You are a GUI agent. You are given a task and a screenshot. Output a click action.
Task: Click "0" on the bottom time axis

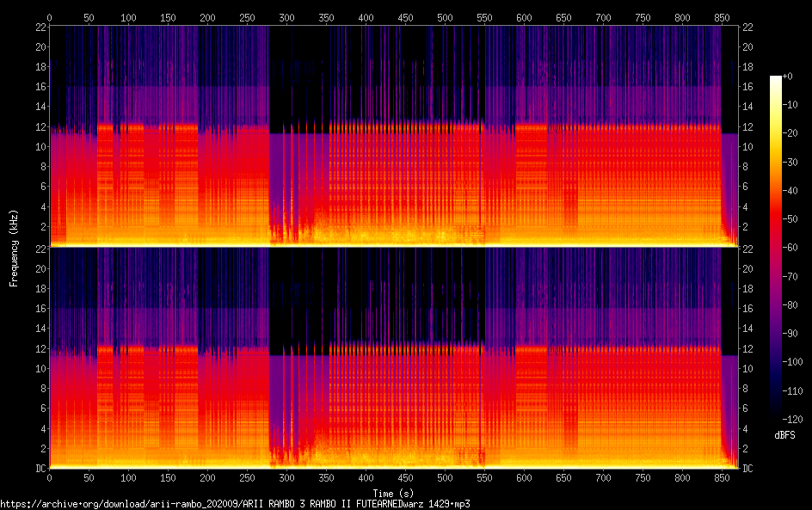[50, 478]
